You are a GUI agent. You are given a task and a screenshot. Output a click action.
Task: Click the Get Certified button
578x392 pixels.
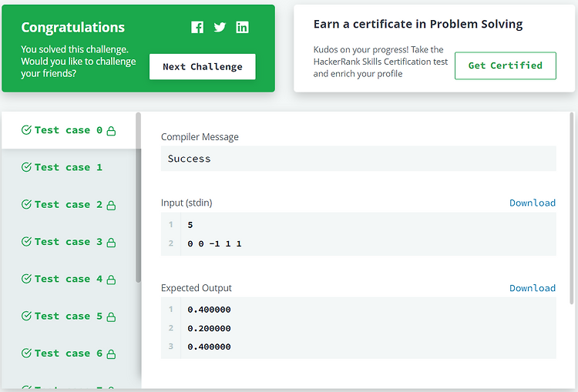click(x=506, y=65)
